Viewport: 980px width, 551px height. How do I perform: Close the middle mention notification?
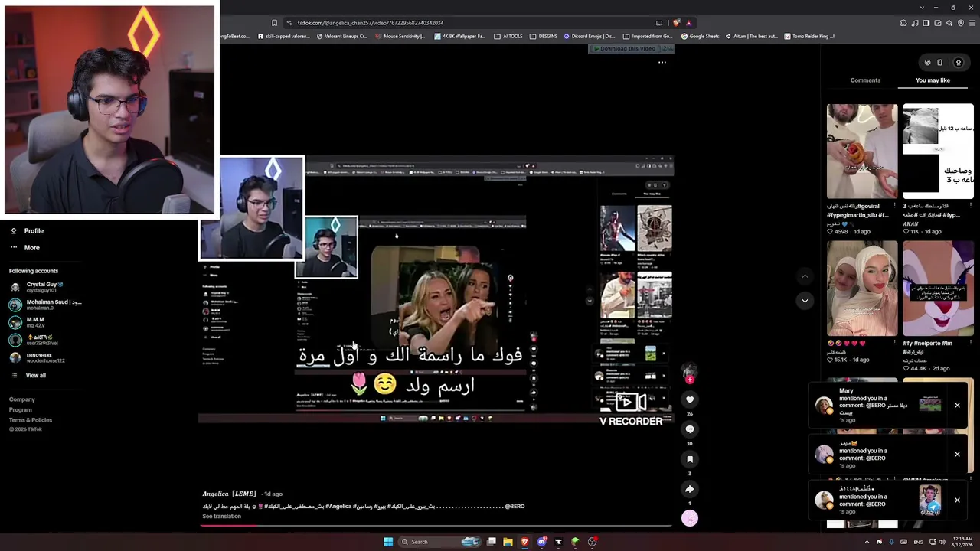tap(957, 454)
